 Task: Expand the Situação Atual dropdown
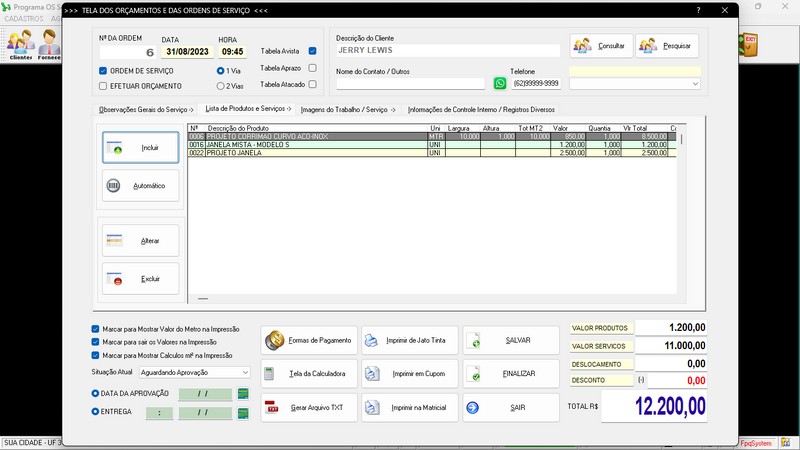245,372
